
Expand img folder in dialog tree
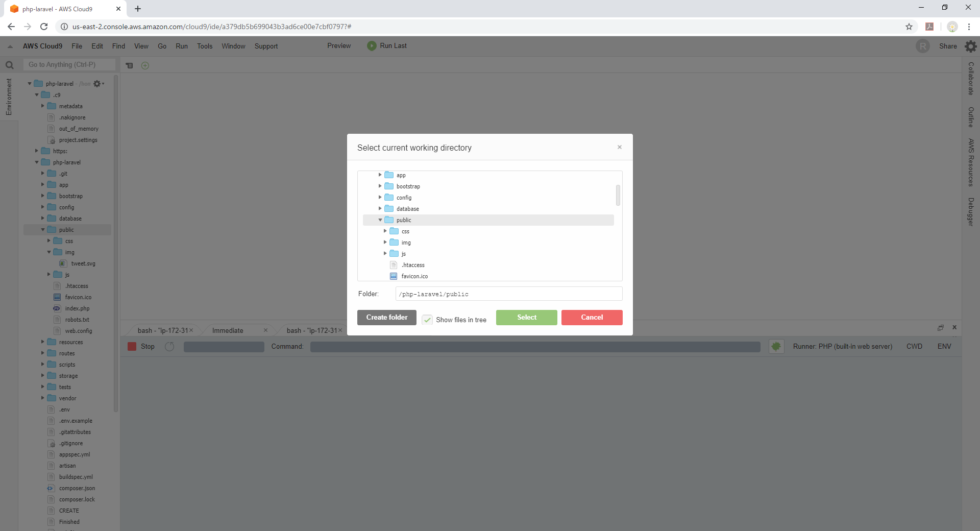point(385,242)
